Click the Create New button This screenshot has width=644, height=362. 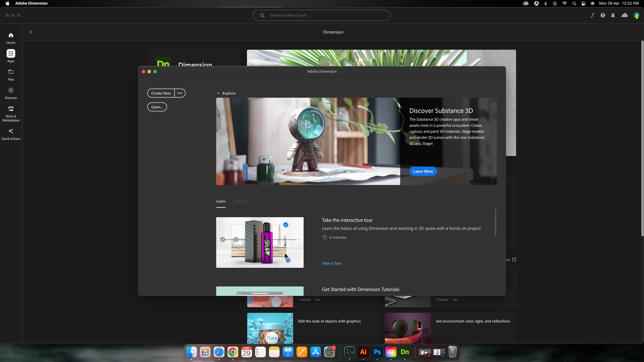click(161, 93)
